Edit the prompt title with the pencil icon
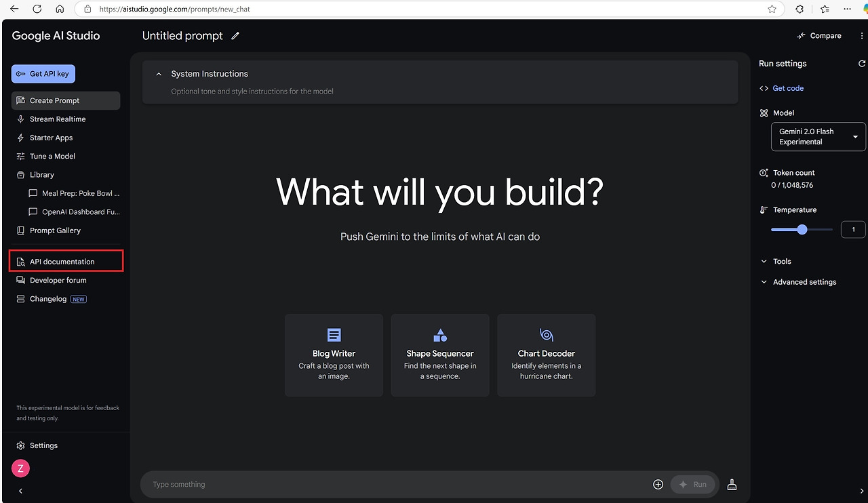 [235, 36]
